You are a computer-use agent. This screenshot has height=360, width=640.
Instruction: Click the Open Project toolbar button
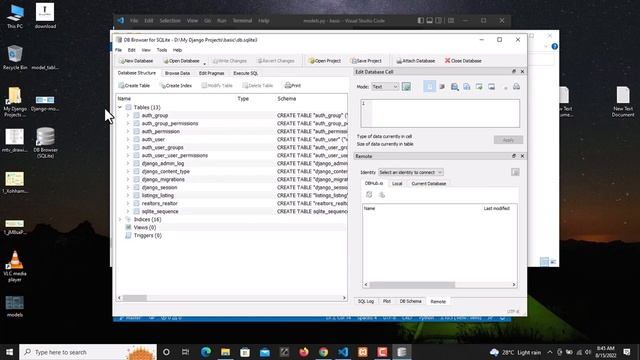325,61
